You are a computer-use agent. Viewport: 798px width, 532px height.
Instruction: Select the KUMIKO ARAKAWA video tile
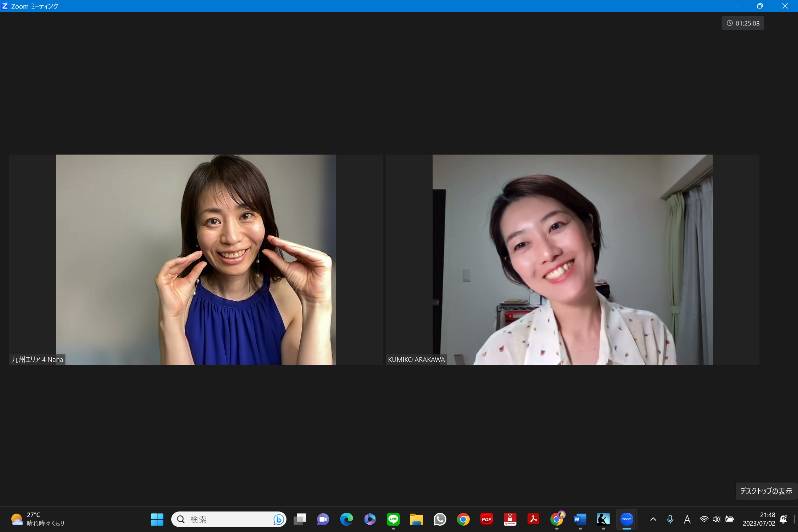pos(572,259)
